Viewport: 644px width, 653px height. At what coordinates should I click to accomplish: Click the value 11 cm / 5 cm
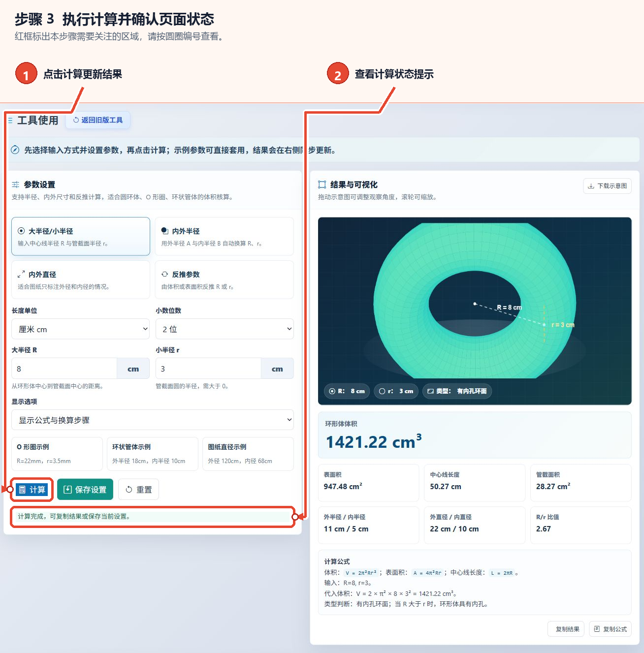pos(346,529)
